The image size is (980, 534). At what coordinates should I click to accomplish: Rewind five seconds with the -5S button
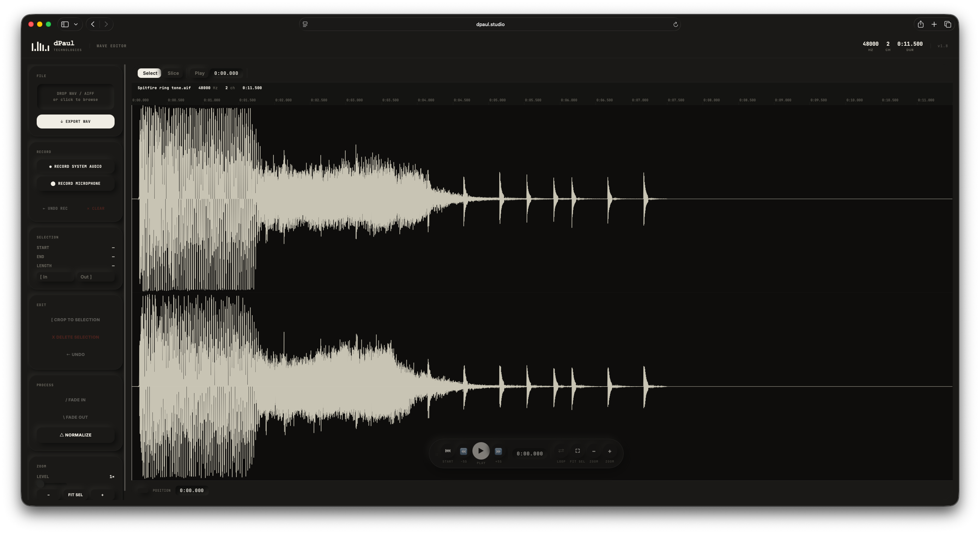463,451
